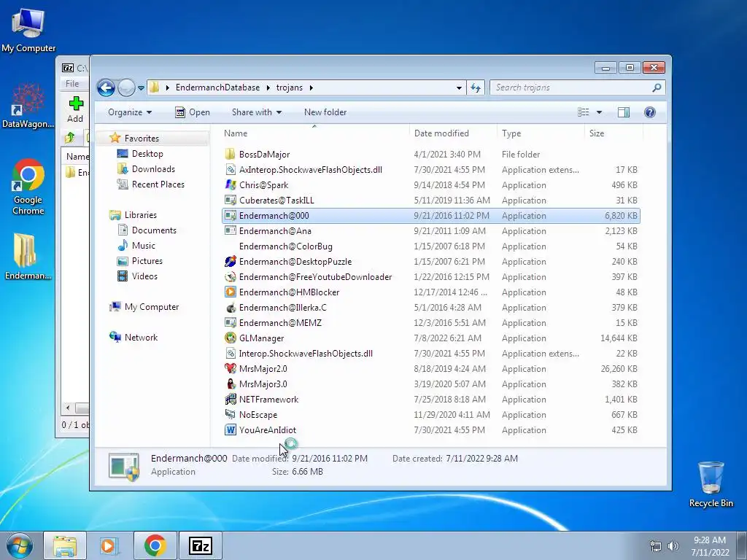Click the EndermanchDatabase breadcrumb segment

click(x=217, y=87)
